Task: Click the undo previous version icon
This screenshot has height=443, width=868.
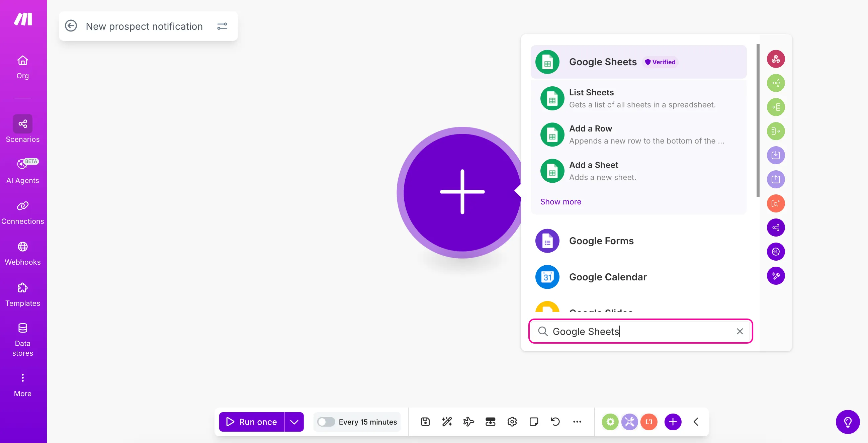Action: 555,422
